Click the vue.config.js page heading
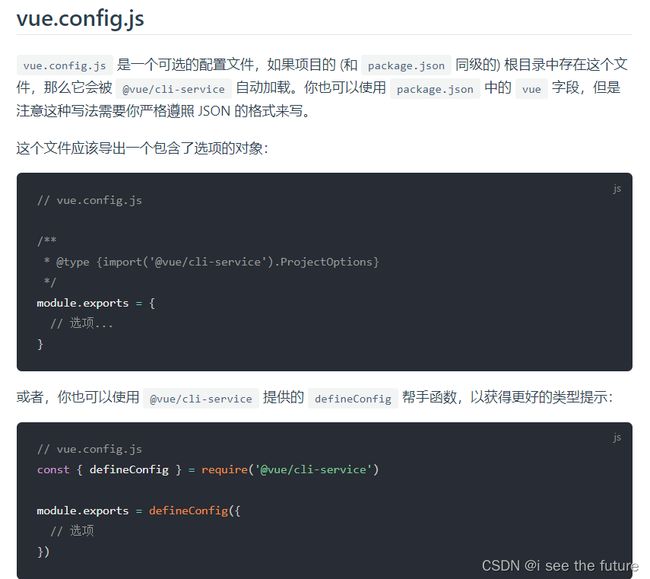Screen dimensions: 650x579 click(x=80, y=19)
